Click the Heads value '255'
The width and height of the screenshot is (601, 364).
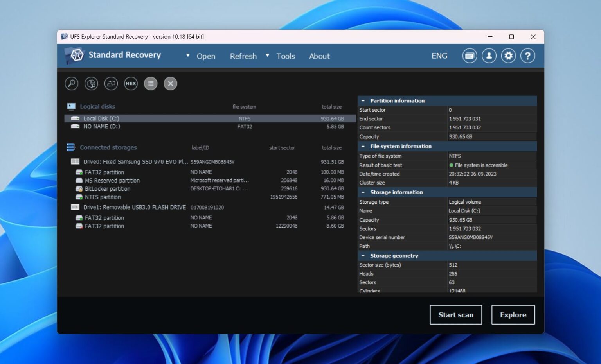pos(453,274)
